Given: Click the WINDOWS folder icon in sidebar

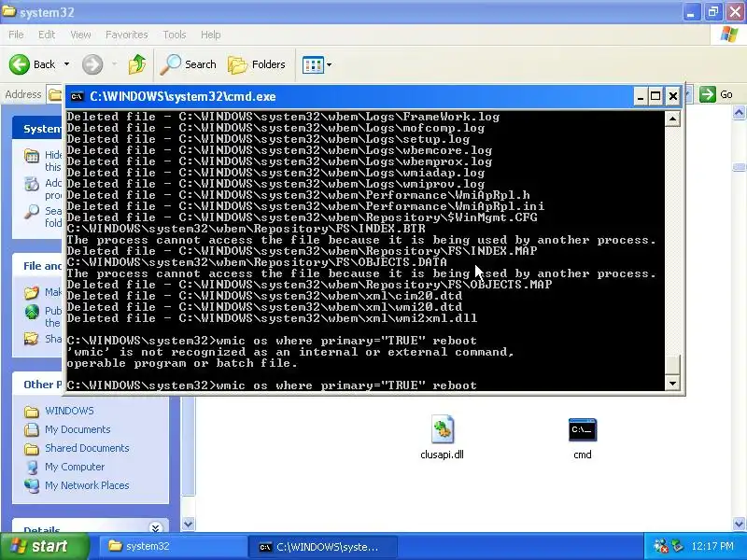Looking at the screenshot, I should tap(32, 411).
